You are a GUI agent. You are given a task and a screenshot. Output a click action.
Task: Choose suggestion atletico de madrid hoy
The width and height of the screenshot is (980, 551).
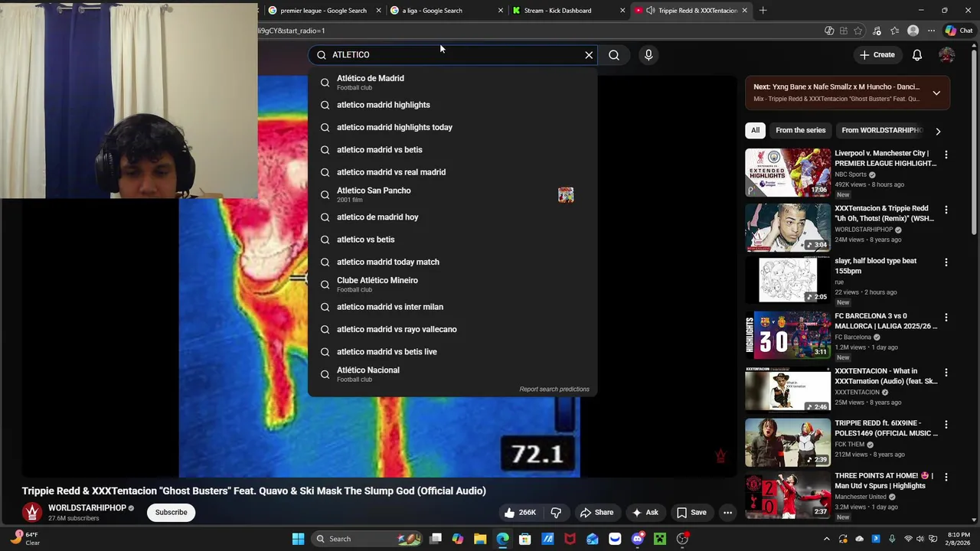pos(452,217)
